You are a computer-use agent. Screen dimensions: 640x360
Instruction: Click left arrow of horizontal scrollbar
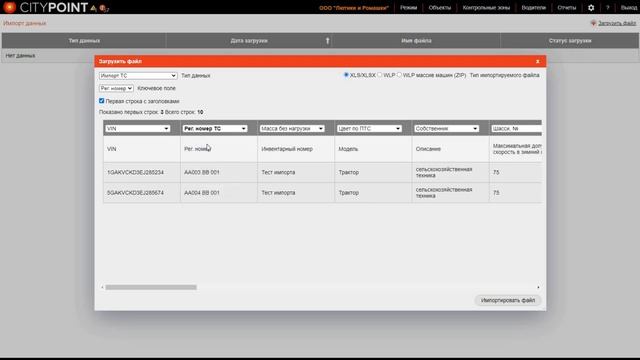point(102,287)
